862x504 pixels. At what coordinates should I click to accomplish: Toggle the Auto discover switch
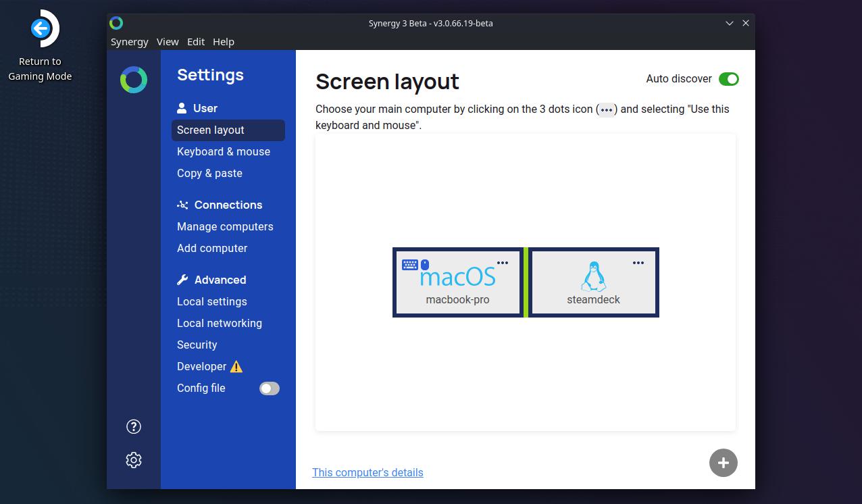pyautogui.click(x=729, y=79)
